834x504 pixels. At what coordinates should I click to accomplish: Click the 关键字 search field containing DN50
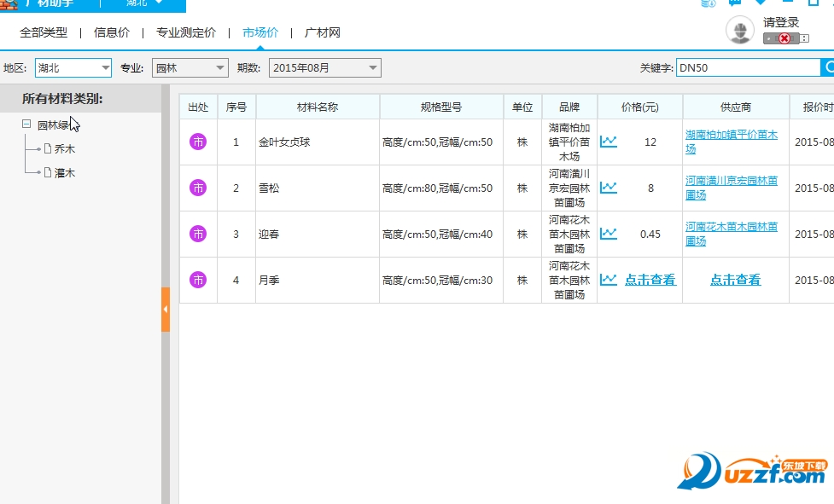747,68
